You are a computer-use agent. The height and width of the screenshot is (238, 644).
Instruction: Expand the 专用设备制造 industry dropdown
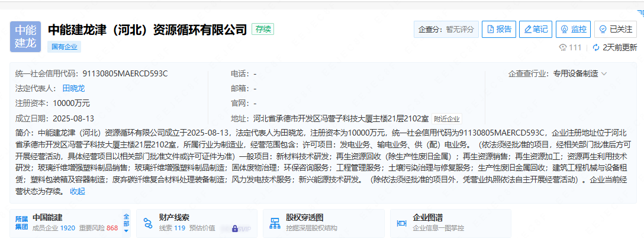pos(579,73)
